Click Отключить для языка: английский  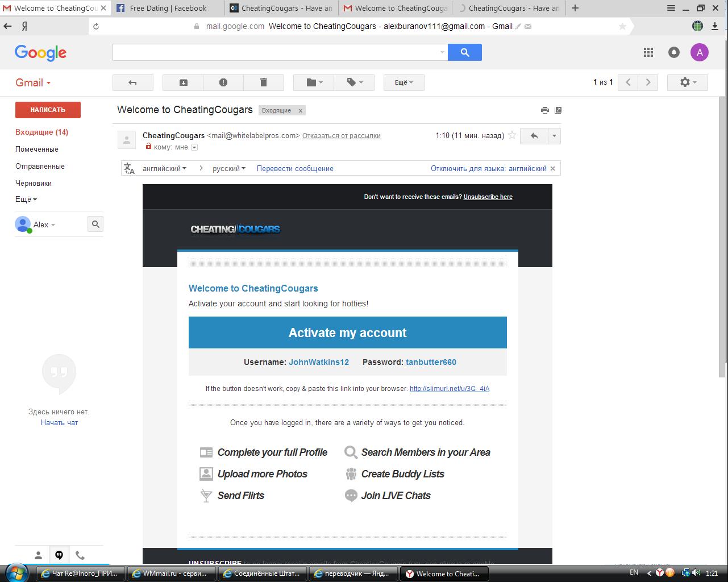tap(489, 168)
